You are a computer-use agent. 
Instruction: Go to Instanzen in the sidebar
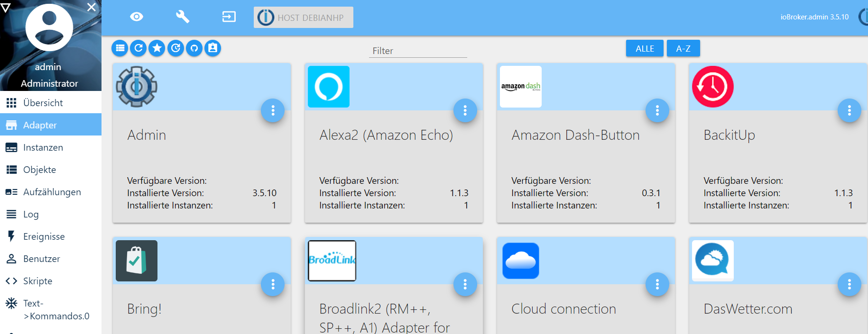(x=43, y=147)
